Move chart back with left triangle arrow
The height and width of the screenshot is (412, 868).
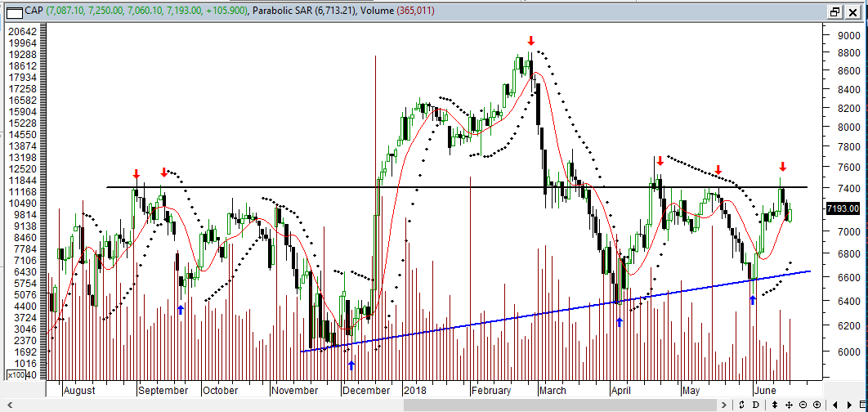(834, 405)
